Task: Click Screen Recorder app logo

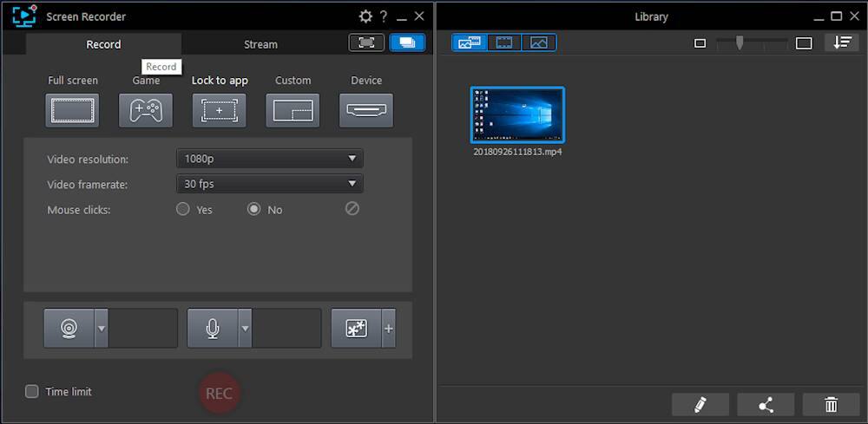Action: click(x=23, y=16)
